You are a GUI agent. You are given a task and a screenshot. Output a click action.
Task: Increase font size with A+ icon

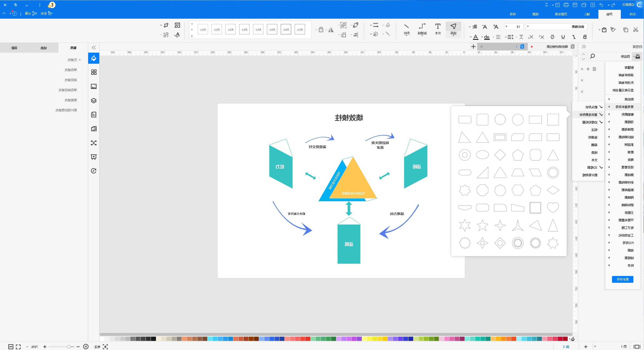(496, 27)
